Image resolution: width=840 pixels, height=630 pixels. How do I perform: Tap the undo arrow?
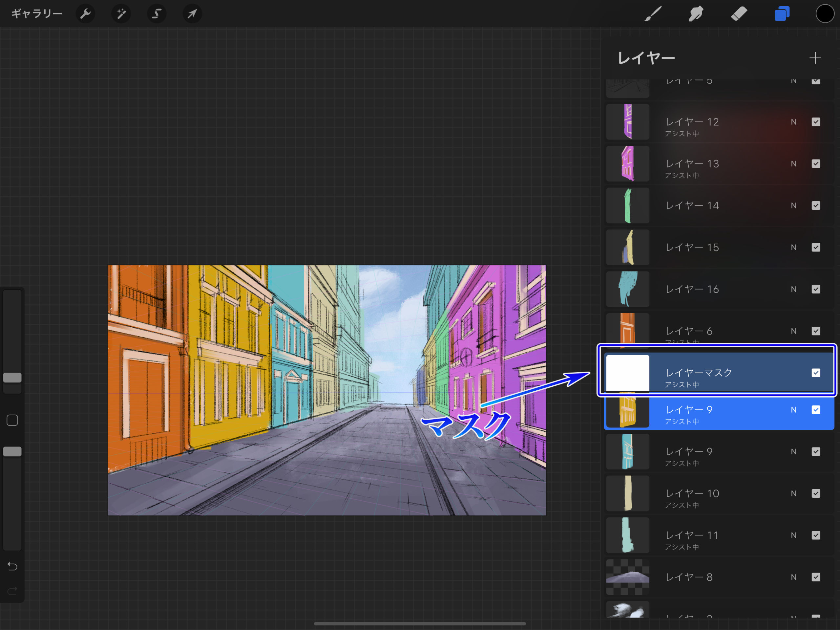pyautogui.click(x=12, y=567)
